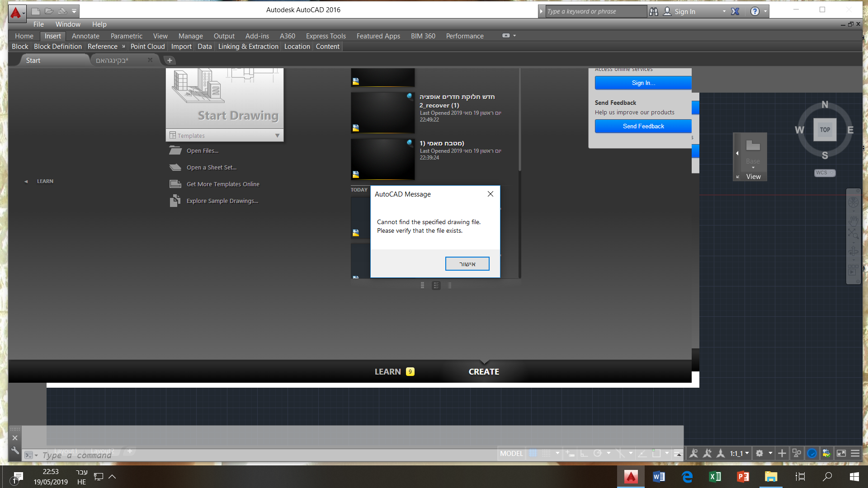Expand Quick Access Toolbar customize arrow
Image resolution: width=868 pixels, height=488 pixels.
point(74,11)
